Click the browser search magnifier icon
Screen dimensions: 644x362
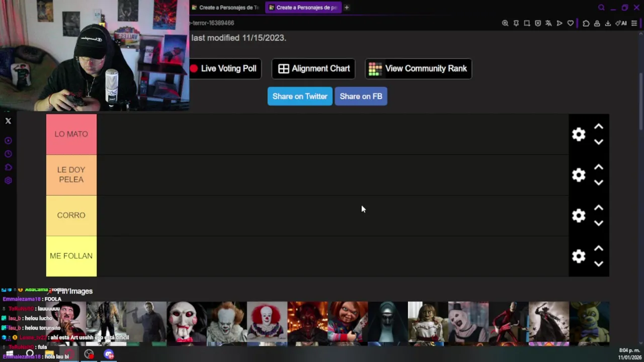(601, 8)
